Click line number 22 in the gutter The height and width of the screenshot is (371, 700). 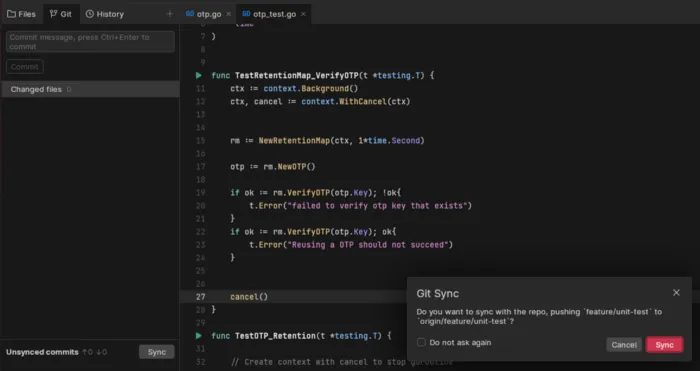coord(200,232)
